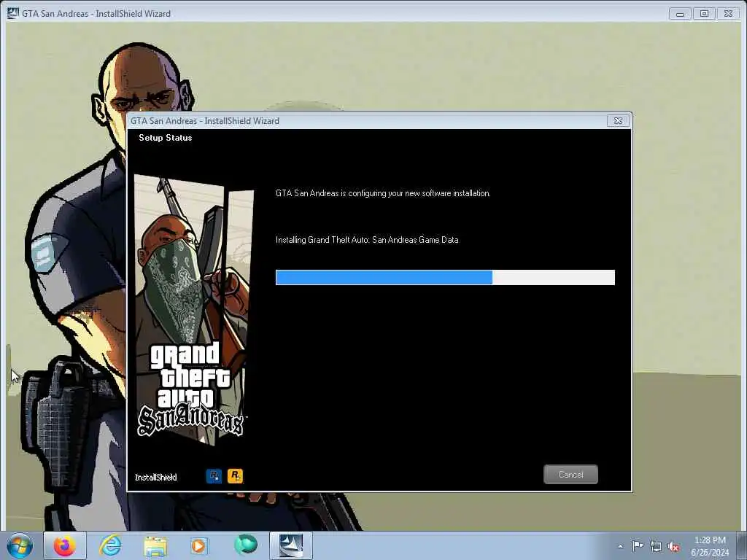The height and width of the screenshot is (560, 747).
Task: Open Windows Media Player from taskbar
Action: point(198,545)
